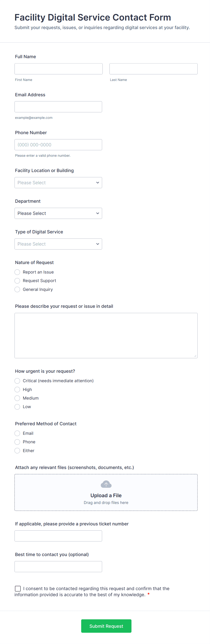Select Low urgency option
Viewport: 210px width, 644px height.
[x=17, y=407]
